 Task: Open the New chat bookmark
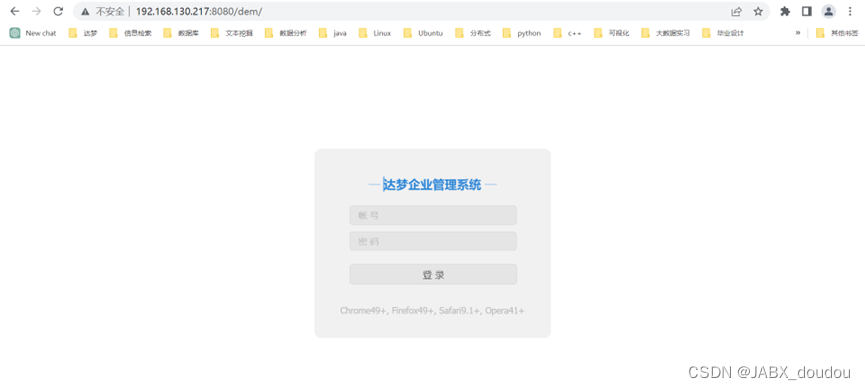pos(33,33)
